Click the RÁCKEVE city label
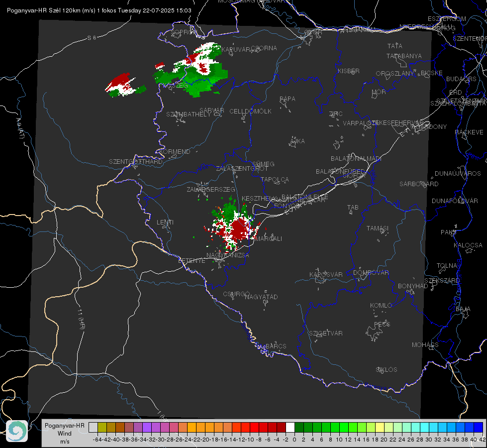Viewport: 487px width, 448px height. coord(469,132)
